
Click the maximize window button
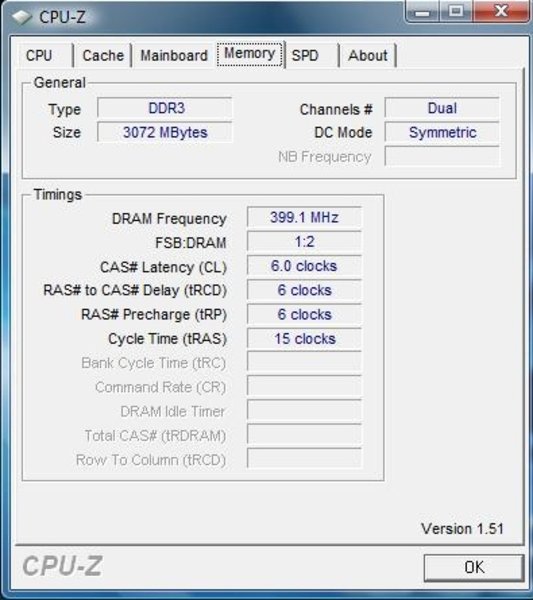(x=456, y=11)
